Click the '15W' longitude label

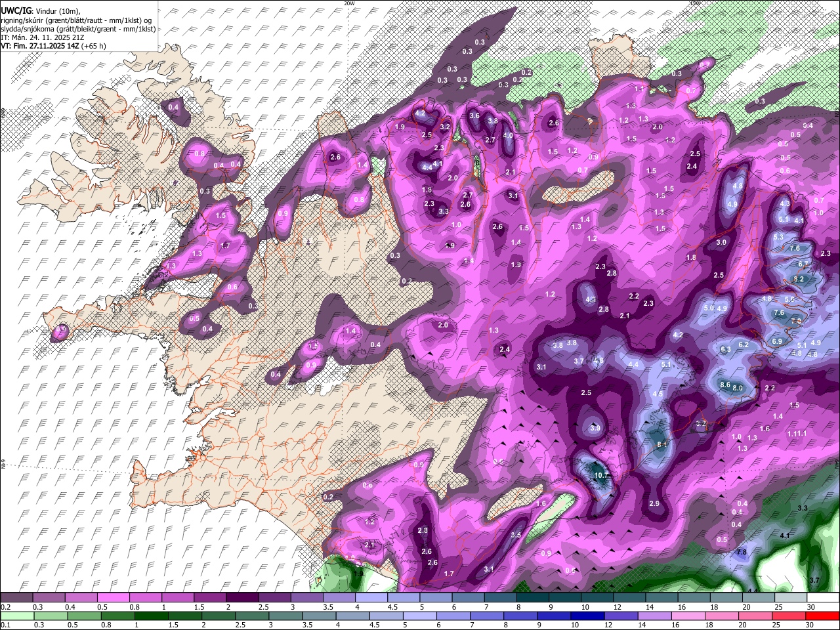(694, 3)
